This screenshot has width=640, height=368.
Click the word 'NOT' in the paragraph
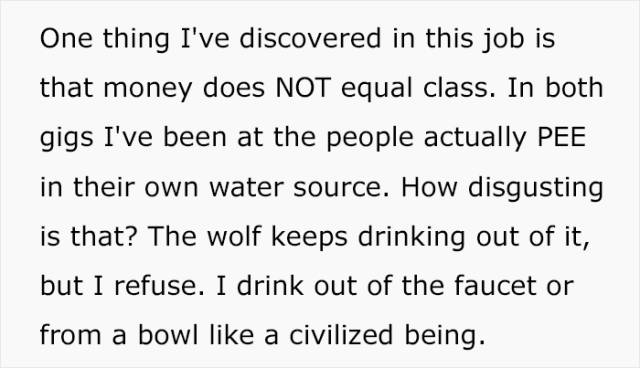[302, 88]
